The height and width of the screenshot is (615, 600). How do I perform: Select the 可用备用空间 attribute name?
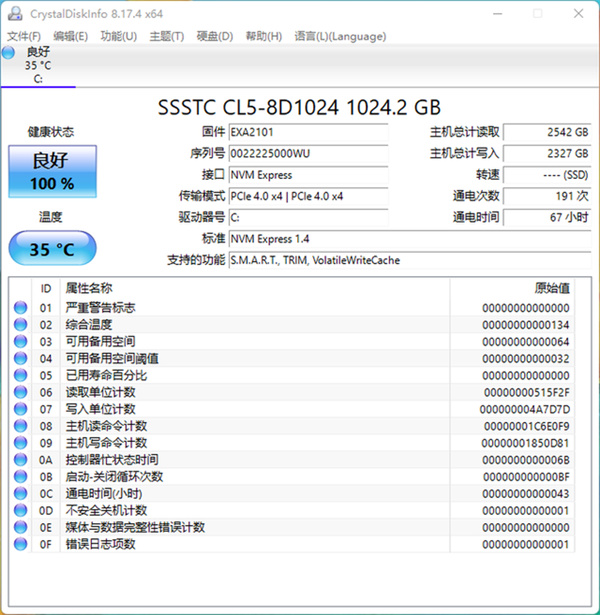(100, 342)
